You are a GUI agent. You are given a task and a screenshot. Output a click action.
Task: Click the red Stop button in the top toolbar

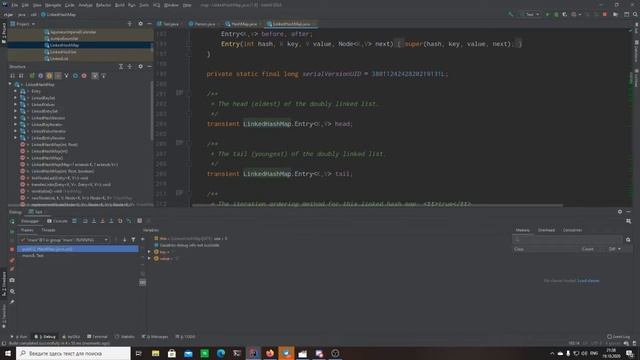point(604,14)
